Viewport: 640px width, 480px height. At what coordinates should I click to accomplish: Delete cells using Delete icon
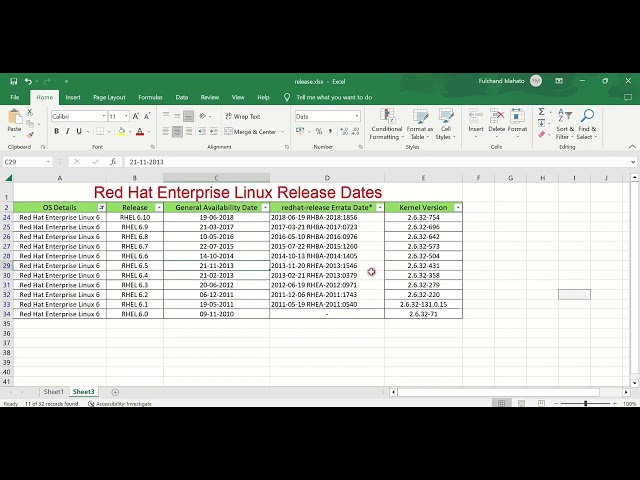[497, 116]
